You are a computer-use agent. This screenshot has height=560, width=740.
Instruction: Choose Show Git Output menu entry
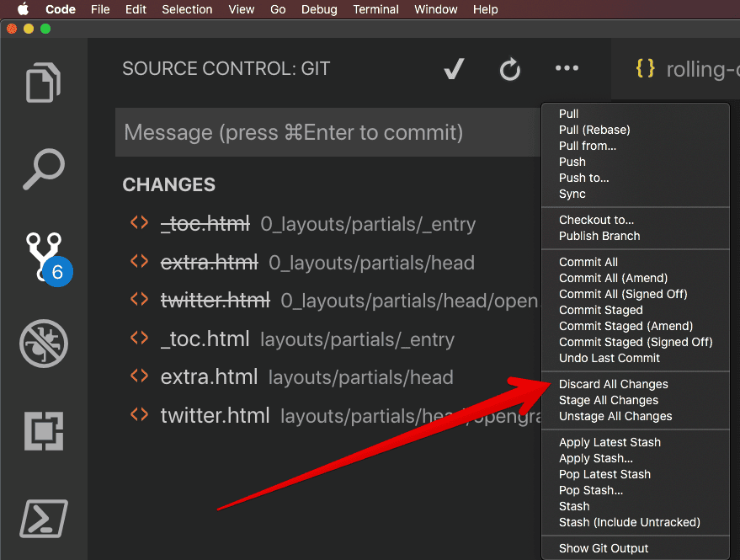point(603,548)
